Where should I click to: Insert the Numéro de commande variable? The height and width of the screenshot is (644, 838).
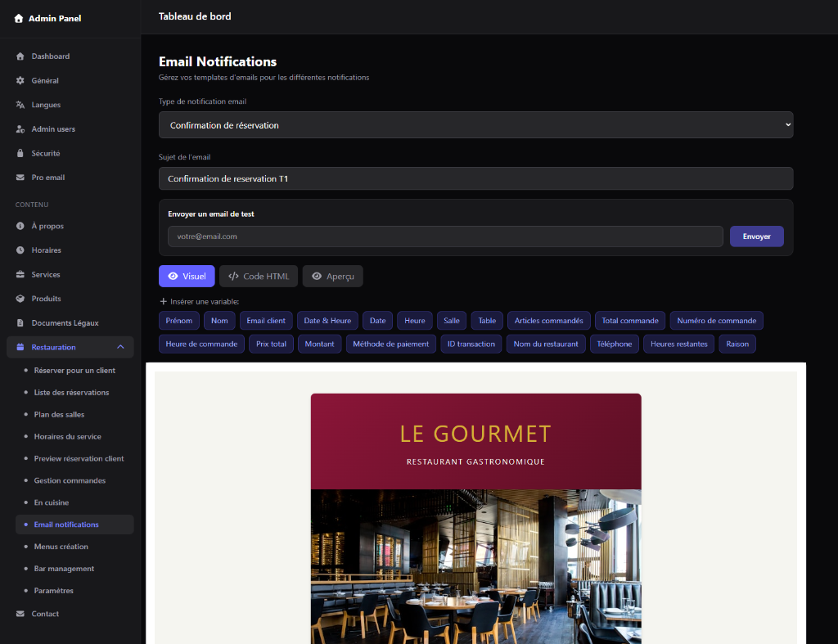point(716,321)
